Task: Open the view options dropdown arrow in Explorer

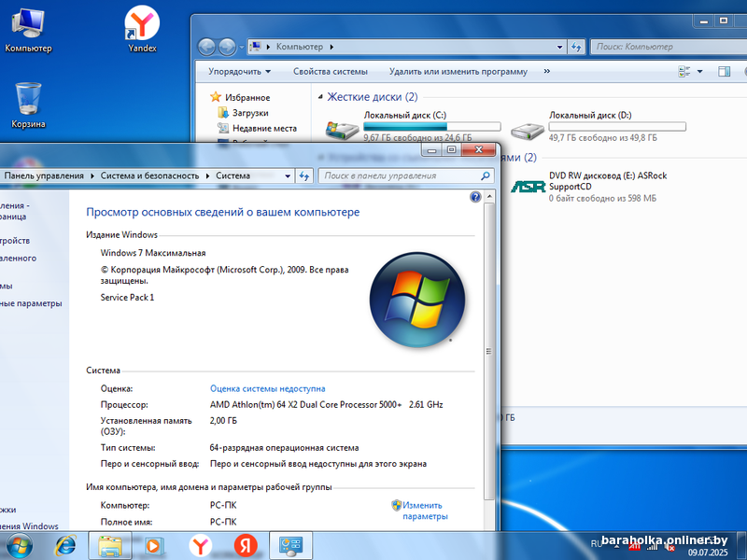Action: pos(699,72)
